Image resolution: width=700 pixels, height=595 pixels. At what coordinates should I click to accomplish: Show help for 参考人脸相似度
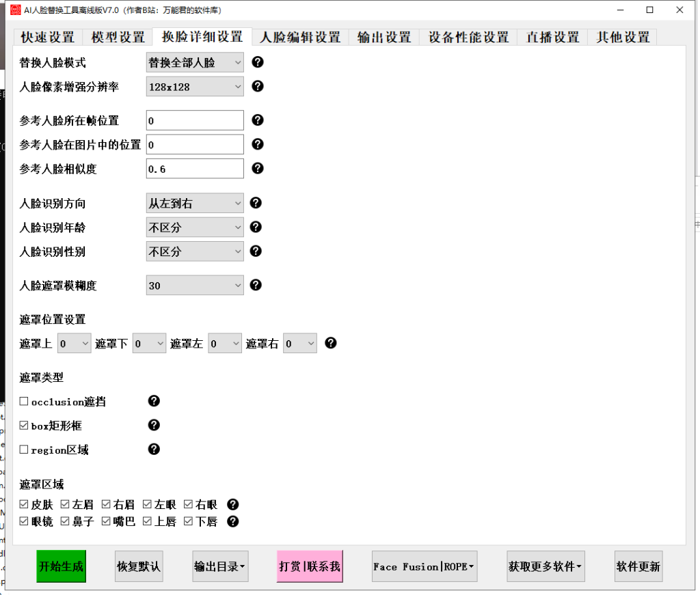(258, 168)
